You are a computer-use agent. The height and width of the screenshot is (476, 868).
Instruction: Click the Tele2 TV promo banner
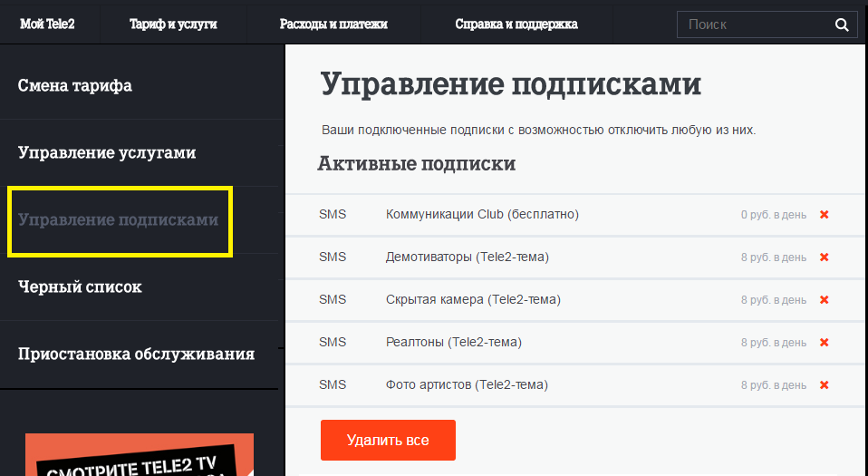pos(140,456)
